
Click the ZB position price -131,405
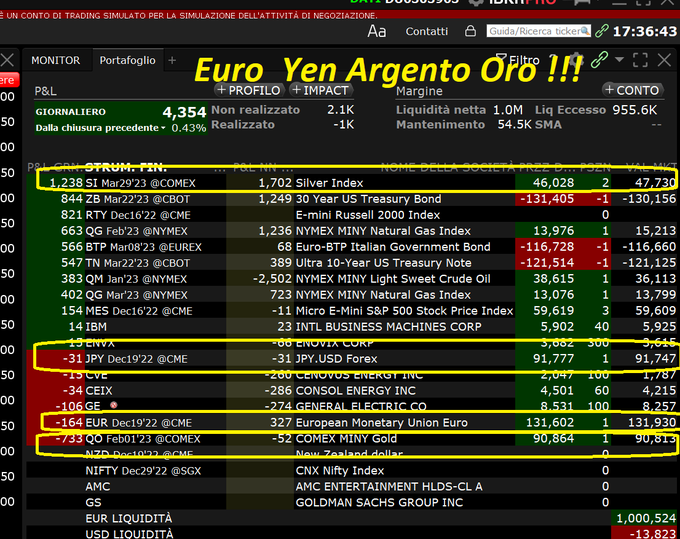click(547, 199)
